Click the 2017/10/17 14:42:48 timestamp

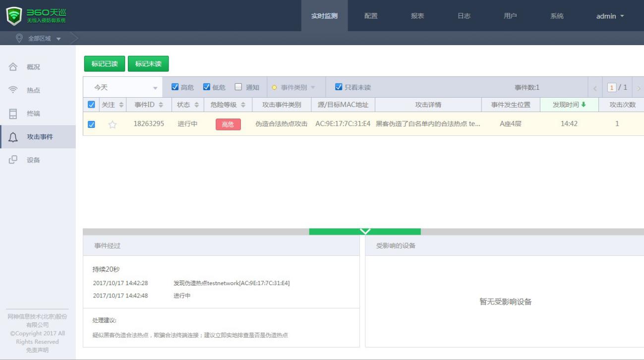coord(120,296)
